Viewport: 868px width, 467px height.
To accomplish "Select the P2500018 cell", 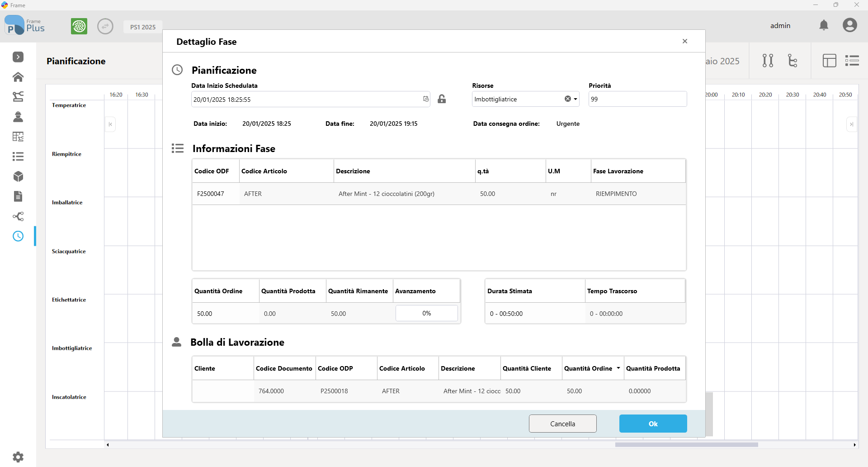I will click(x=346, y=391).
